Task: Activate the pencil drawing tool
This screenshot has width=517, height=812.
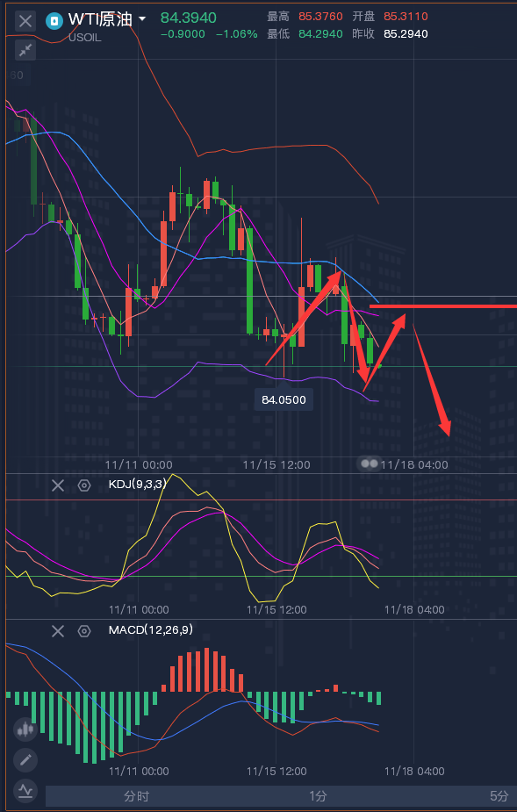Action: (25, 760)
